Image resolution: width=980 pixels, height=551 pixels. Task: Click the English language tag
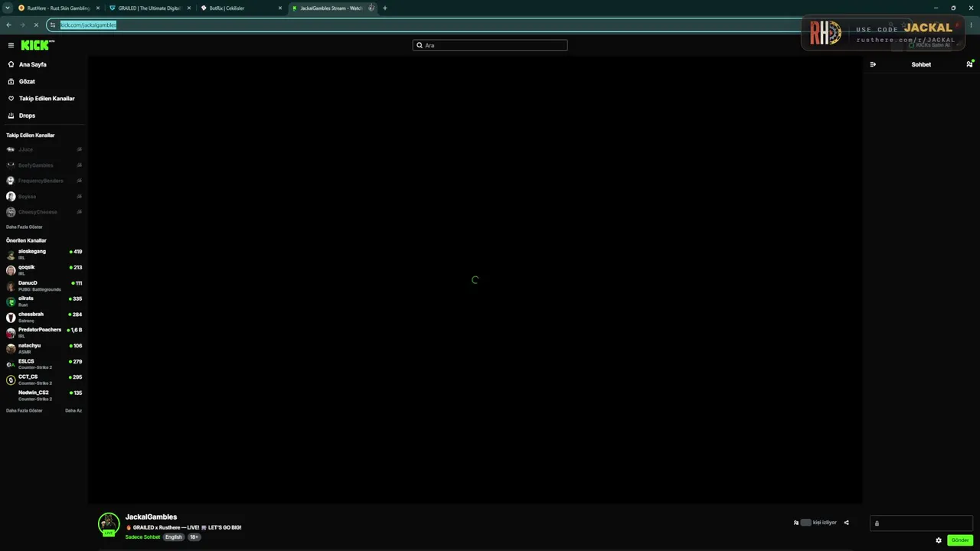tap(174, 537)
